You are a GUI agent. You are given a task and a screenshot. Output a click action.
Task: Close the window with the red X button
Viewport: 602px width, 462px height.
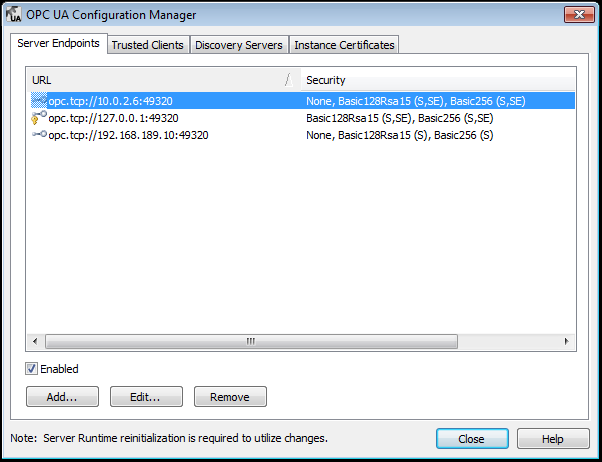[579, 15]
